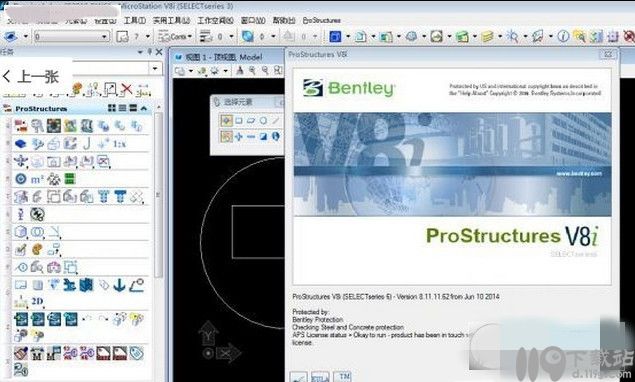
Task: Select the blue circle icon beside m²
Action: pos(21,179)
